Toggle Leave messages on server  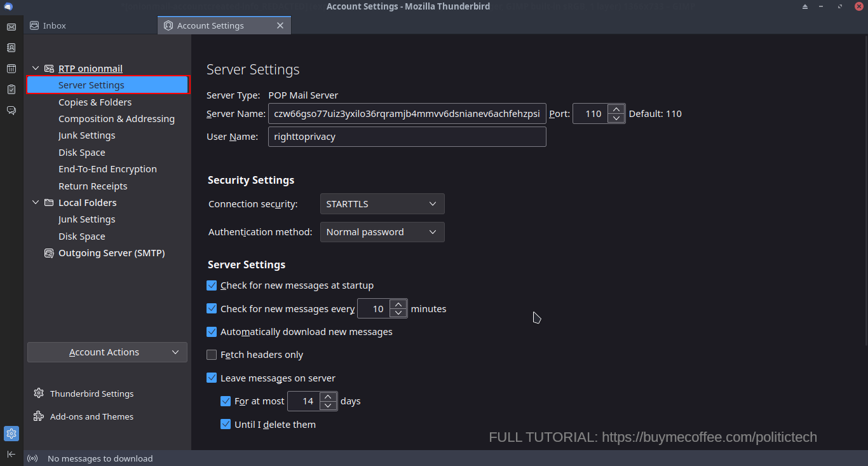(x=212, y=378)
